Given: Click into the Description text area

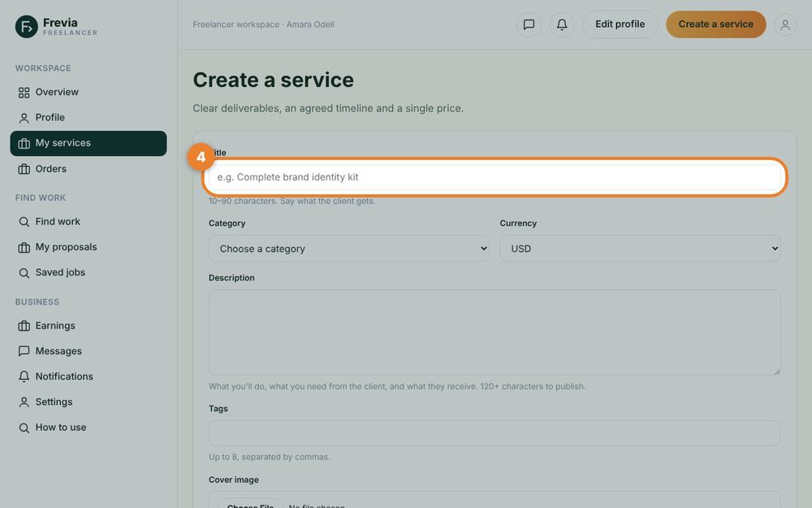Looking at the screenshot, I should coord(495,332).
